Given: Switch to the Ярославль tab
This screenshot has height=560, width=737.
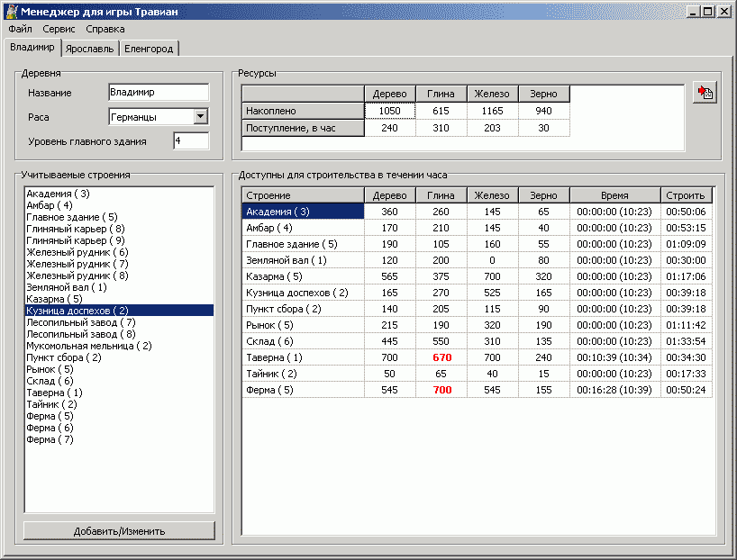Looking at the screenshot, I should [x=90, y=49].
